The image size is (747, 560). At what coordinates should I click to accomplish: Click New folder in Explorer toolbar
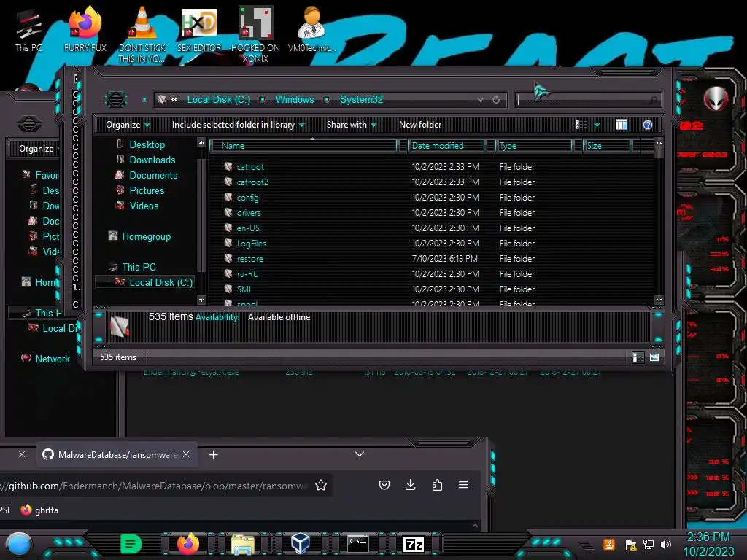(x=420, y=125)
